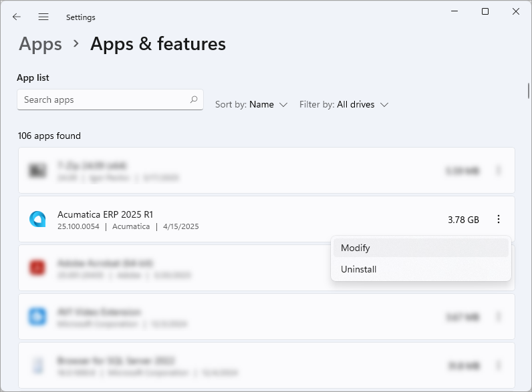Click the search magnifier icon
The image size is (532, 392).
coord(194,100)
